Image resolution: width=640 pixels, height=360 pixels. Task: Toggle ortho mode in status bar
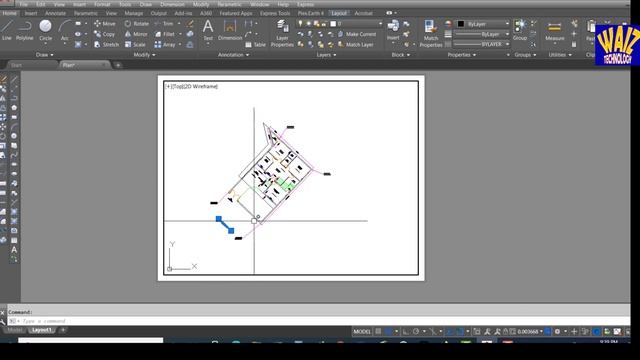pyautogui.click(x=406, y=331)
